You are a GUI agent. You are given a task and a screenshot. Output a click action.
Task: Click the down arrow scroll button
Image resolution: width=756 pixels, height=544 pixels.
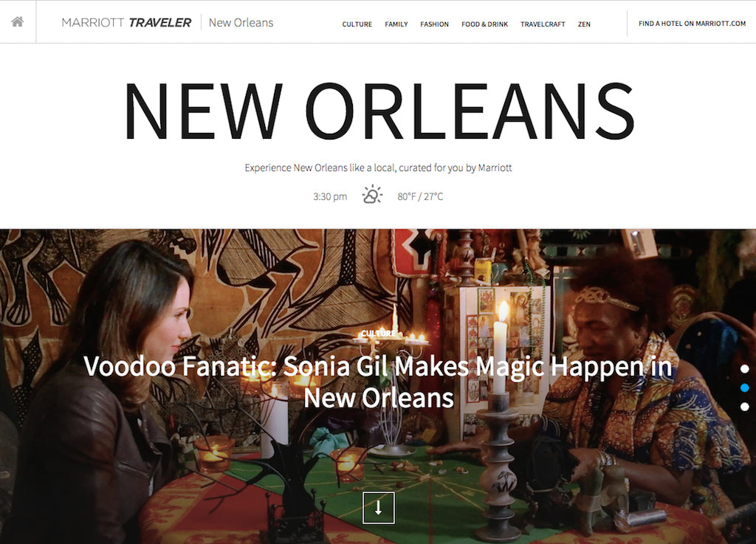(379, 508)
